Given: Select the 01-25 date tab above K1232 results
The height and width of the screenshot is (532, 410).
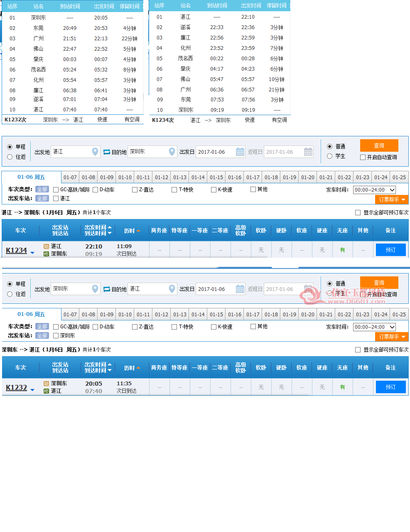Looking at the screenshot, I should point(399,315).
